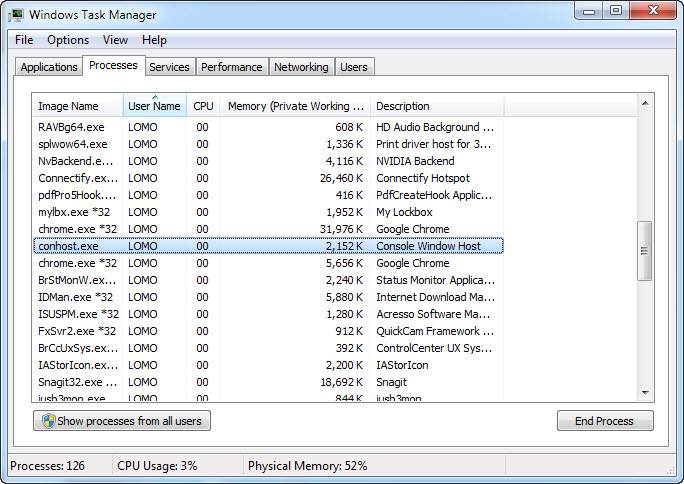Select the conhost.exe process
The image size is (684, 484).
pos(268,246)
